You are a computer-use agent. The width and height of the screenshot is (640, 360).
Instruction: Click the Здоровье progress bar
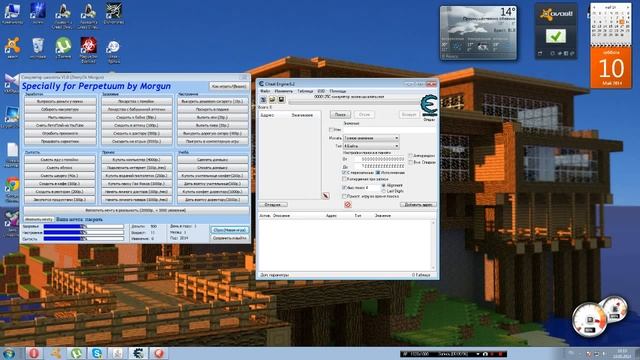(x=84, y=226)
